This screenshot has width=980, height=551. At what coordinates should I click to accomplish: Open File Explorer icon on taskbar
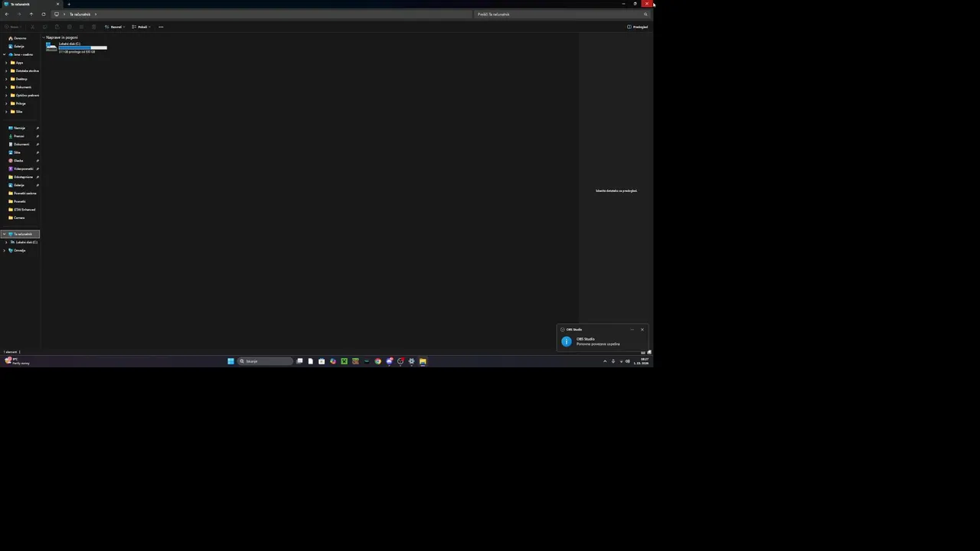pos(423,361)
